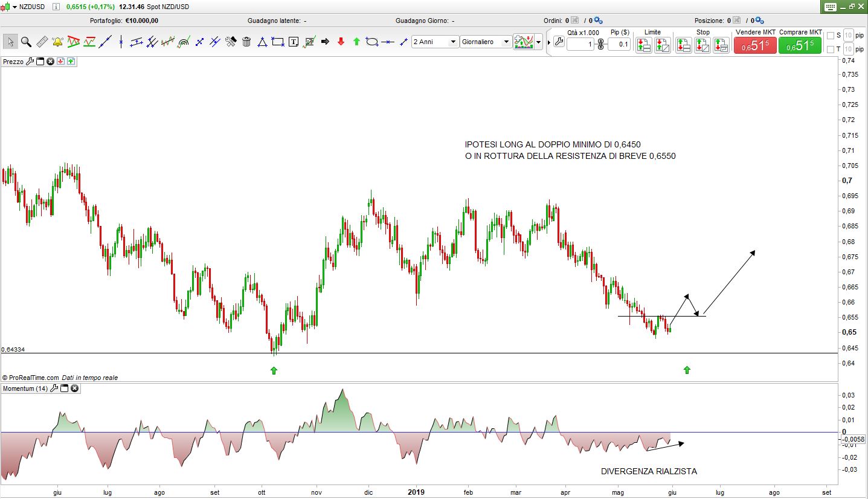Click the alarm bell alert icon
The width and height of the screenshot is (868, 499).
pyautogui.click(x=57, y=42)
